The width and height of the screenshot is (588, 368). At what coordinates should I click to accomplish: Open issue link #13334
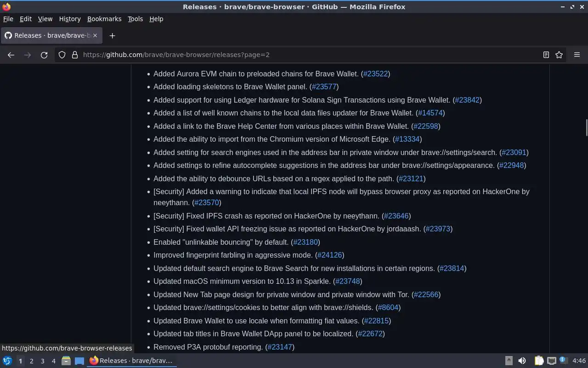coord(407,139)
